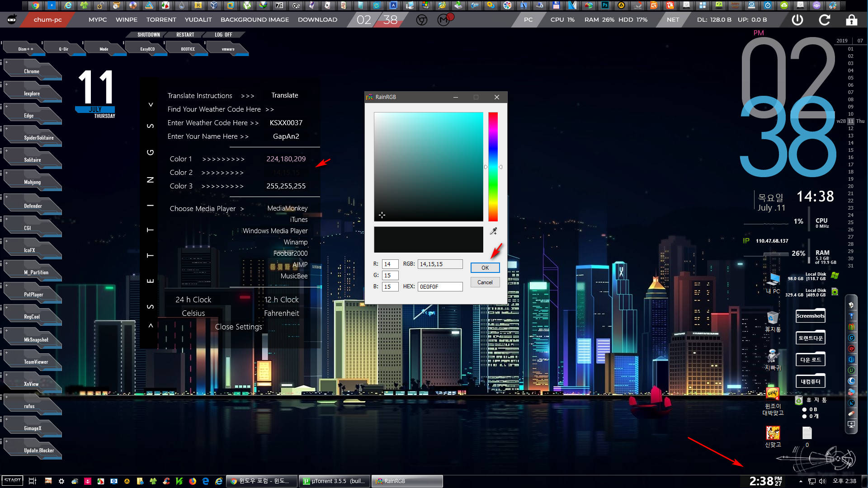Click the ninja avatar icon on skin bar
Viewport: 868px width, 488px height.
click(x=12, y=19)
